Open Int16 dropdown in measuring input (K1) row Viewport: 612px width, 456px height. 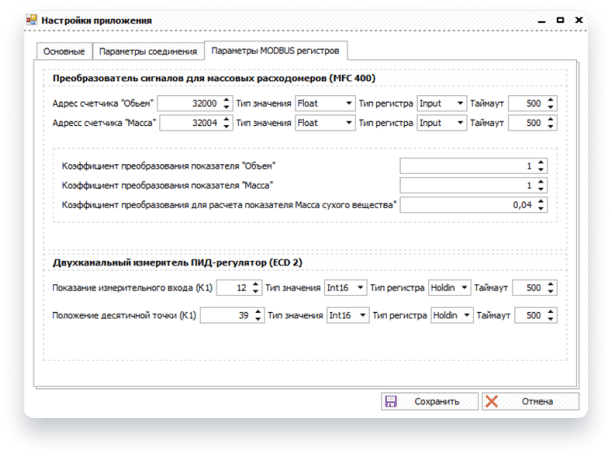click(x=345, y=288)
